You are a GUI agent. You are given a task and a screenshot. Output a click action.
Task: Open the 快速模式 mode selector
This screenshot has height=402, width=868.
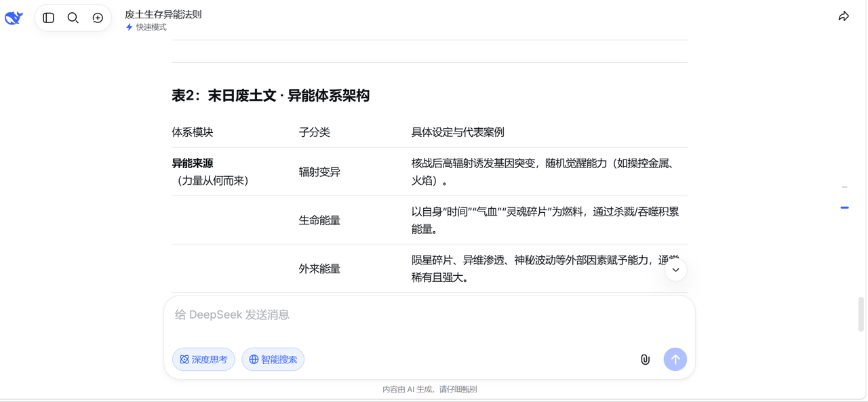pyautogui.click(x=146, y=27)
